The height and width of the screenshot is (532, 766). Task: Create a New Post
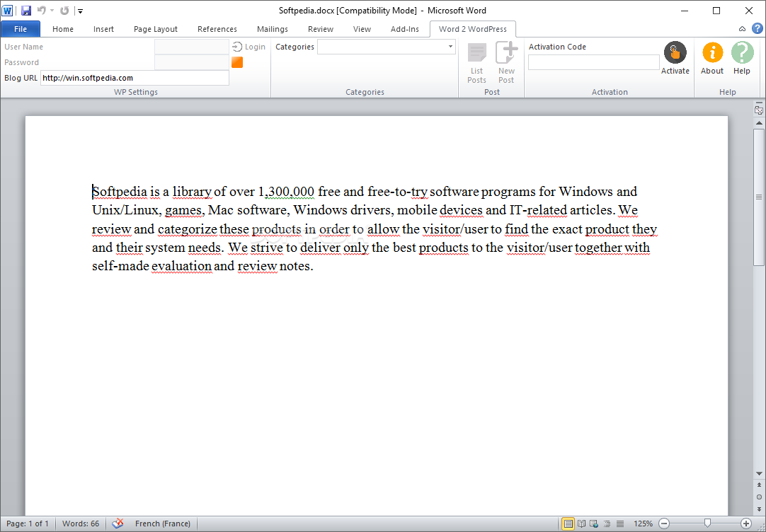tap(506, 64)
